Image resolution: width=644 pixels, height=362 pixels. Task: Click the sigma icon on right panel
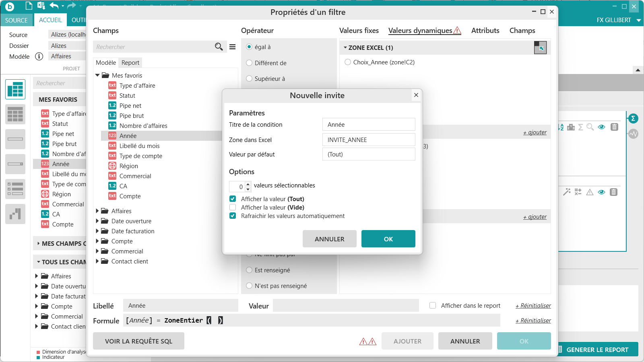pos(633,118)
